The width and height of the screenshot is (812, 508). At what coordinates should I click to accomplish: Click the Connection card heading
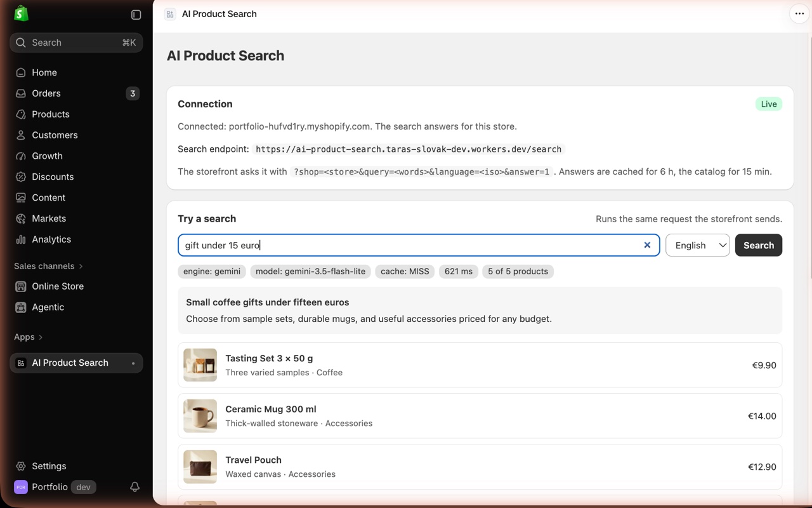[x=205, y=104]
